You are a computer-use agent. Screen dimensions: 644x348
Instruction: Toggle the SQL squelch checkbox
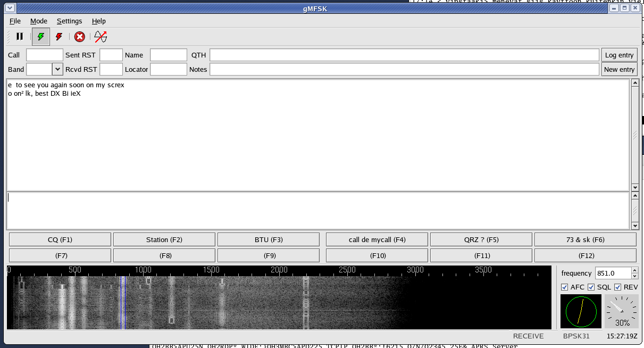click(x=591, y=287)
